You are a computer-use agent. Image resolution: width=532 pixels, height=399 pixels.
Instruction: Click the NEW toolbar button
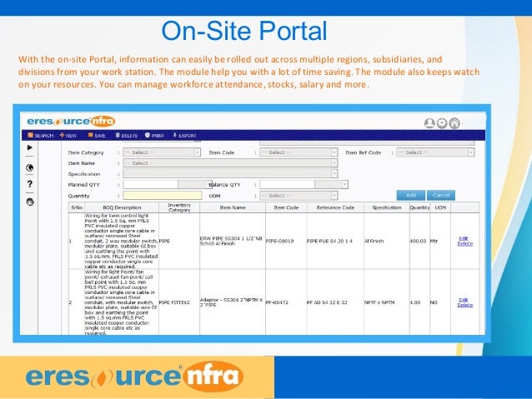coord(68,135)
